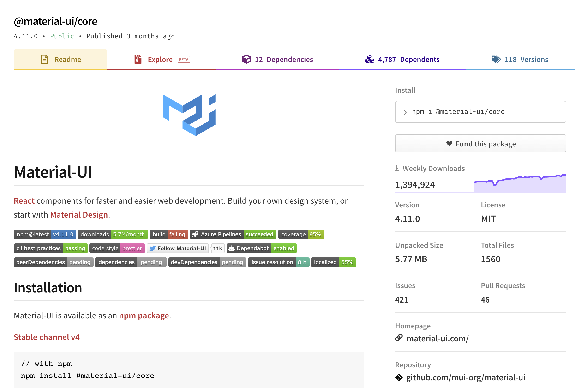
Task: Click the Readme document icon
Action: pos(44,59)
